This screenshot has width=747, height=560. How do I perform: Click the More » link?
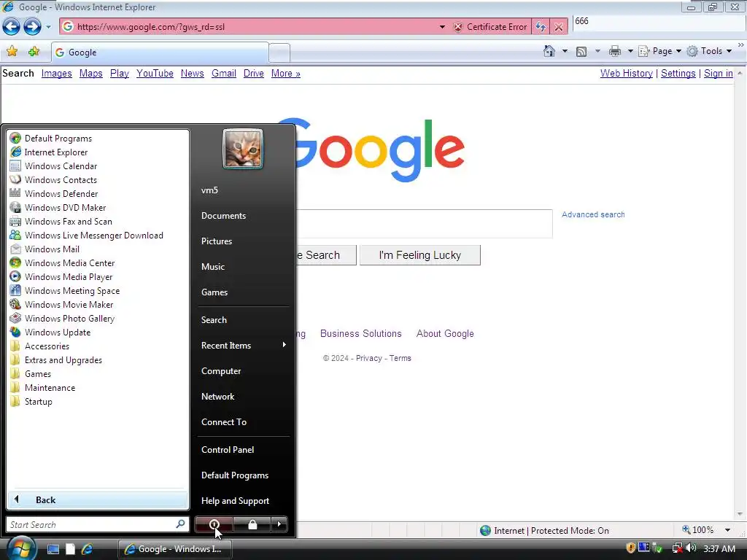pos(285,74)
